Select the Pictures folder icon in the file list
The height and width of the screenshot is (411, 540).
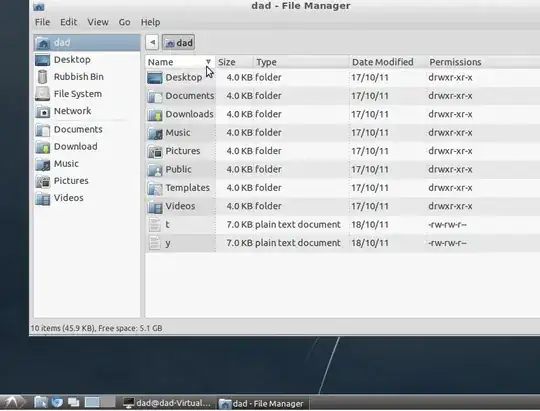155,151
